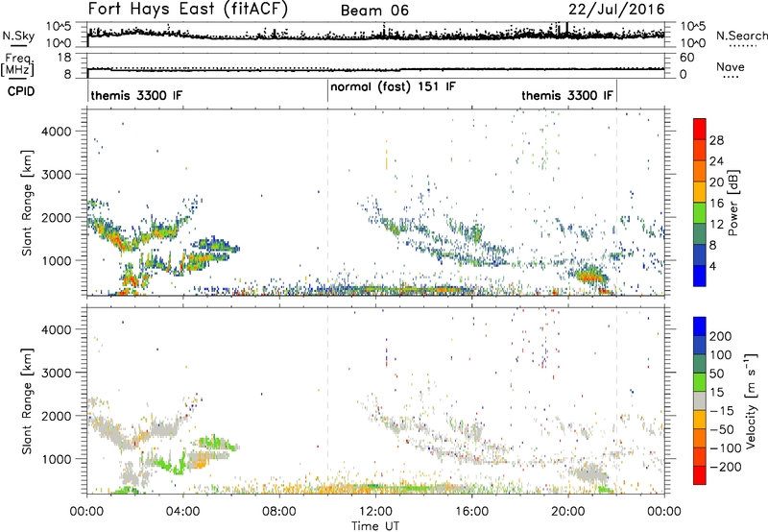Click the '50' Velocity scale value

[x=716, y=374]
